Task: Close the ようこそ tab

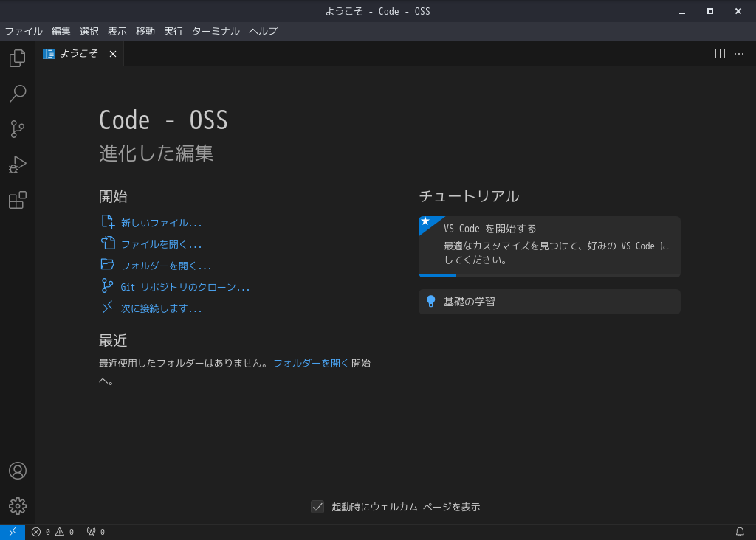Action: [x=113, y=53]
